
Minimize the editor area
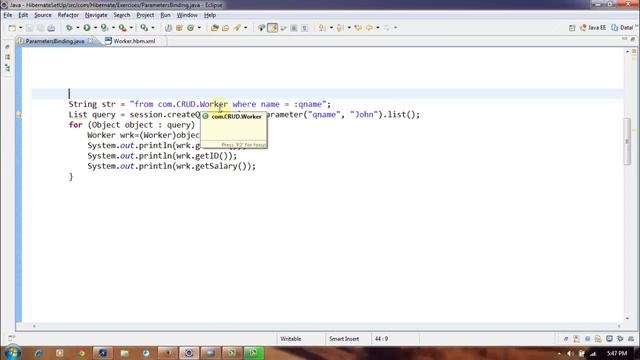pos(624,39)
